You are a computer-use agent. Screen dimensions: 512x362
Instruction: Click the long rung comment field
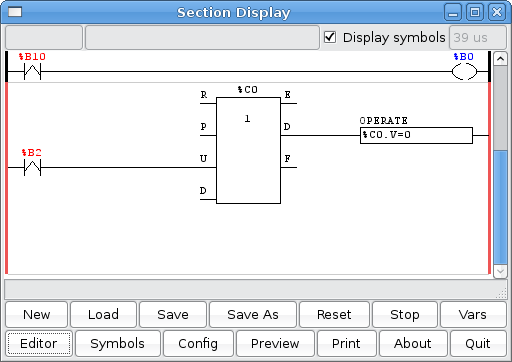tap(202, 37)
